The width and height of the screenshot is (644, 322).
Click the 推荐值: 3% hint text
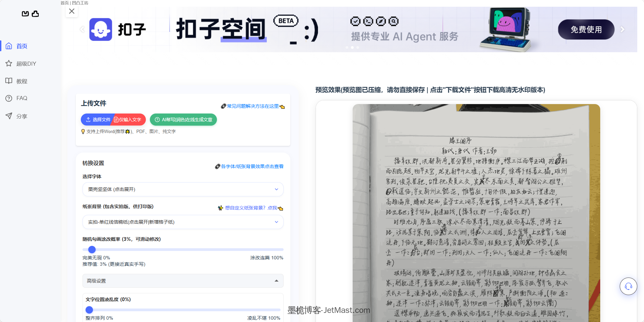pyautogui.click(x=114, y=264)
